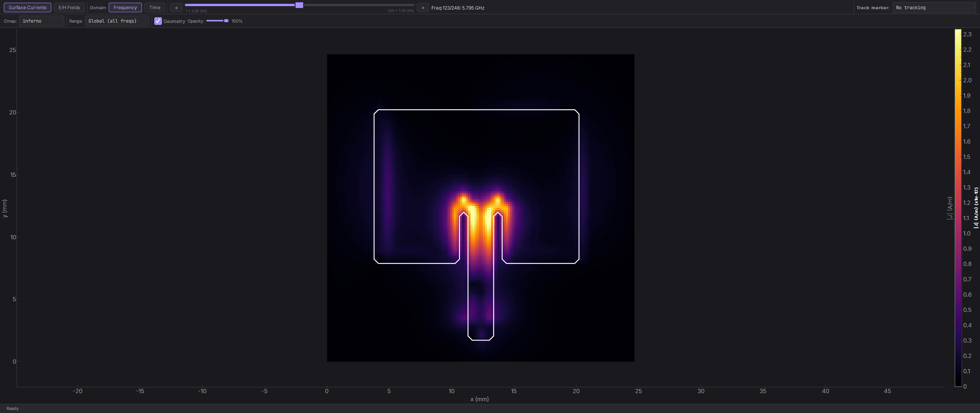Switch to Surface Currents view

point(28,8)
